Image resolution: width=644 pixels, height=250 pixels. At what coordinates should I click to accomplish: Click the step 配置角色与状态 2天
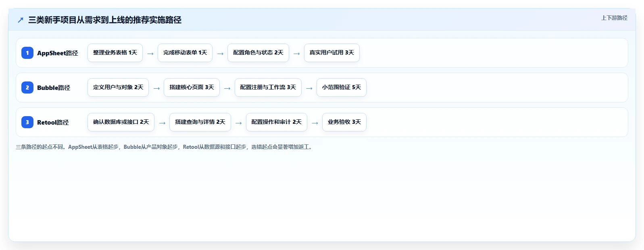(x=258, y=53)
